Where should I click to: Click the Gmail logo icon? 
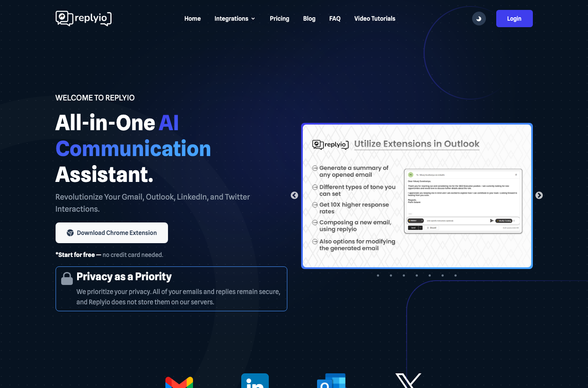pyautogui.click(x=179, y=382)
